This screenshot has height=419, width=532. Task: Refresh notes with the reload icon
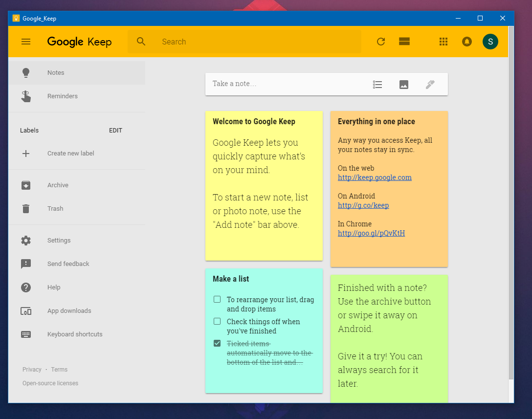381,42
